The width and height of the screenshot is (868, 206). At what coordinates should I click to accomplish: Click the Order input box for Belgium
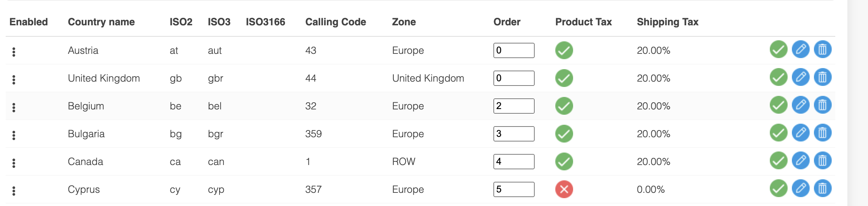click(514, 106)
